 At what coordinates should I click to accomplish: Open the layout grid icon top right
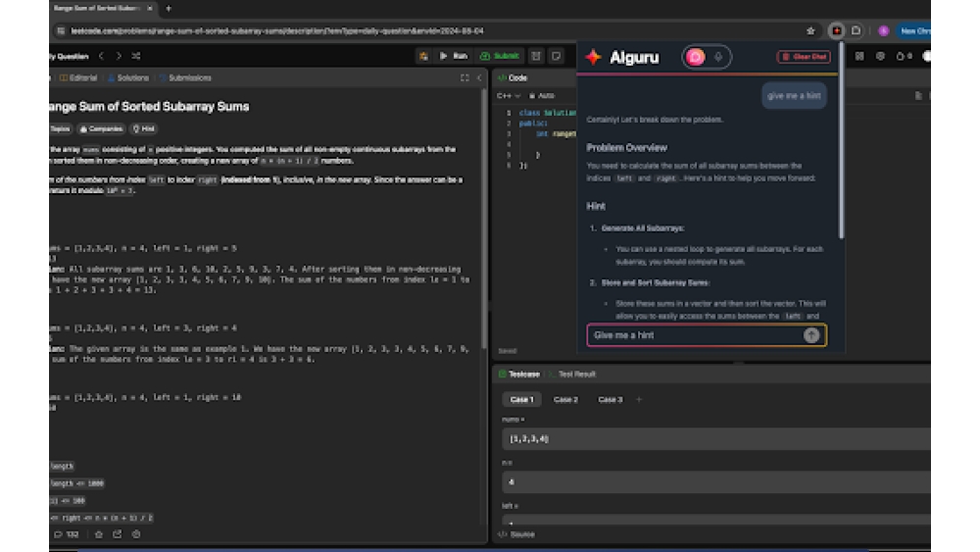tap(860, 56)
